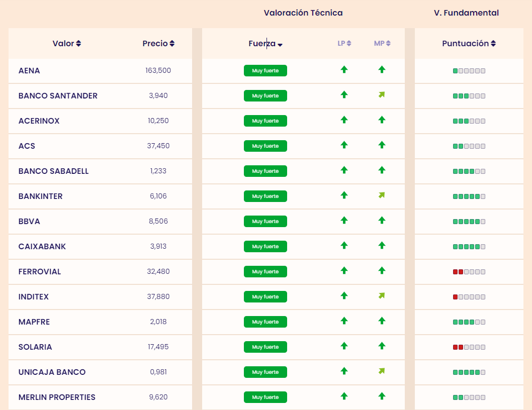Click Mapfre MP up arrow icon
Viewport: 532px width, 410px height.
click(382, 321)
